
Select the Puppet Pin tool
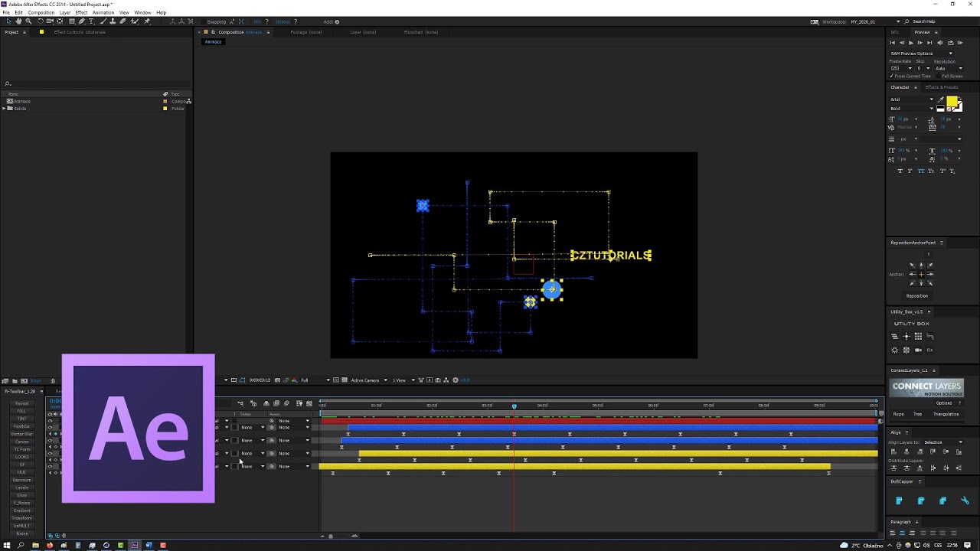147,21
